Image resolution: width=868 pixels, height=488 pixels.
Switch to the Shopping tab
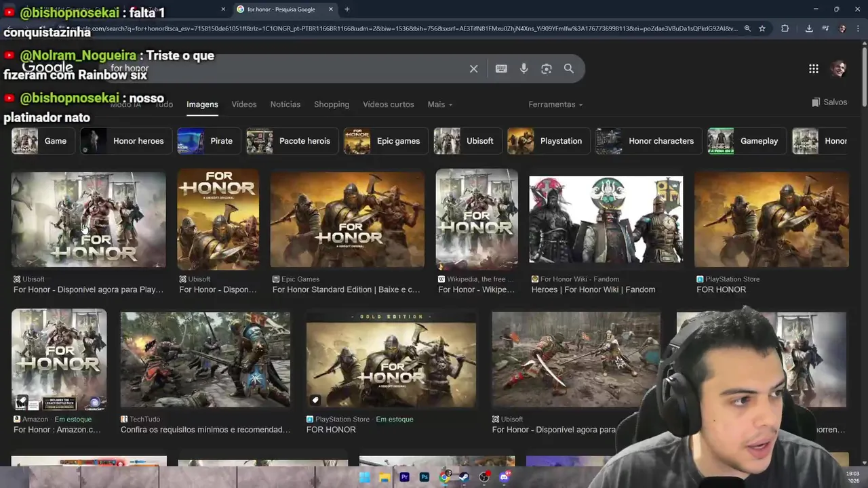tap(332, 104)
